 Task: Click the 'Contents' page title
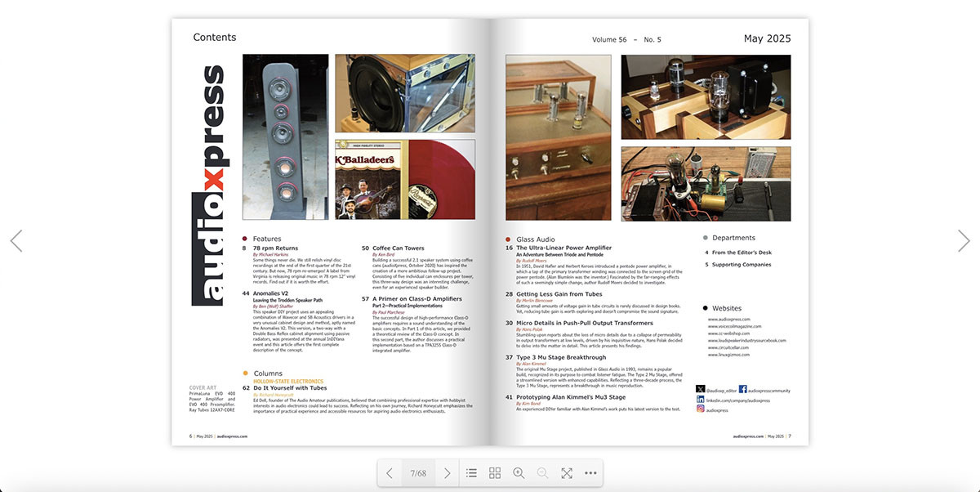pos(215,38)
